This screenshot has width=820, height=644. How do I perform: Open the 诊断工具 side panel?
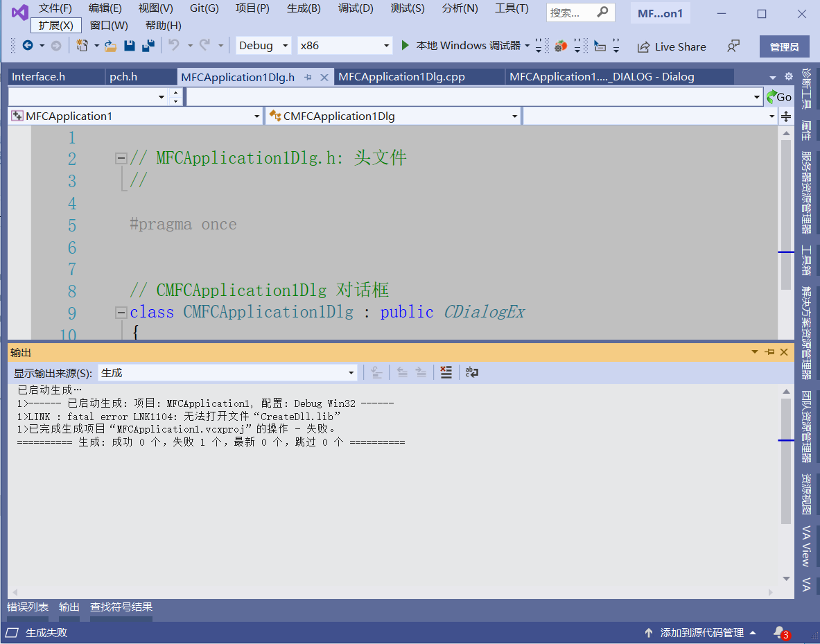coord(806,89)
